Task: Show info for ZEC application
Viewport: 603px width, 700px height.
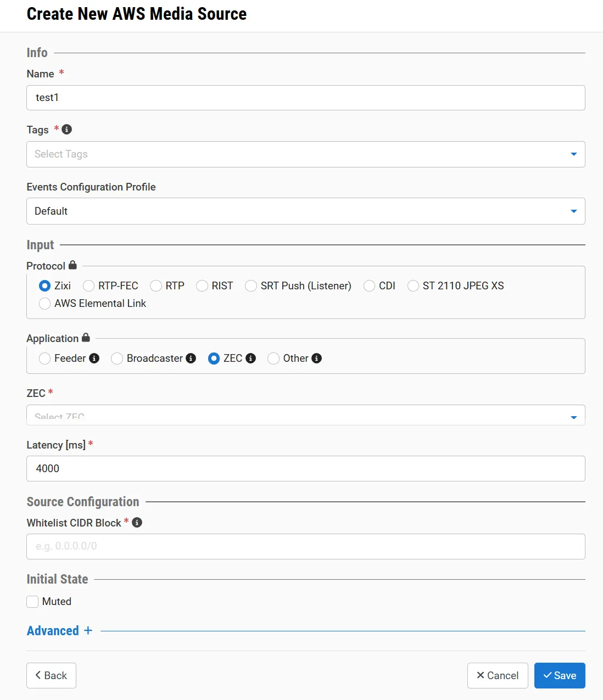Action: pos(251,359)
